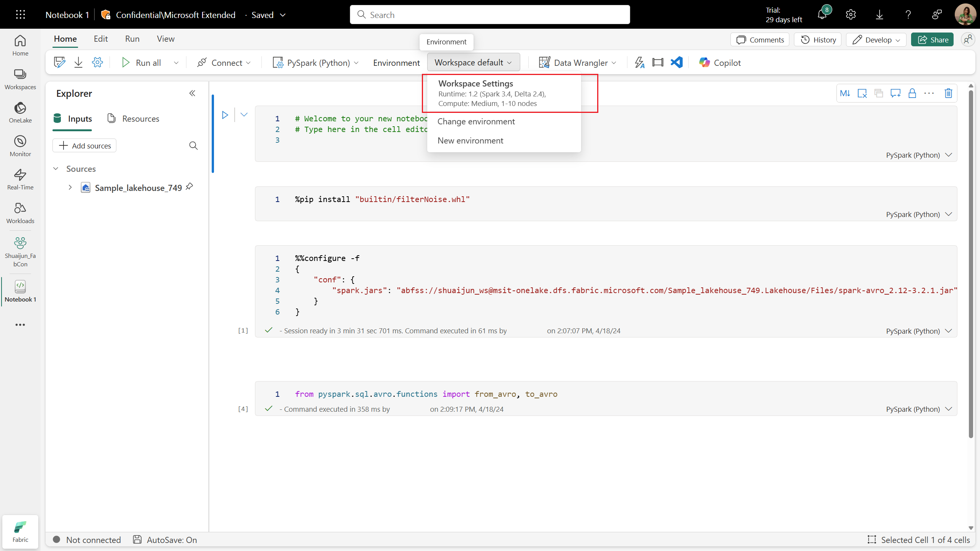This screenshot has width=980, height=551.
Task: Select the New environment option
Action: click(x=470, y=140)
